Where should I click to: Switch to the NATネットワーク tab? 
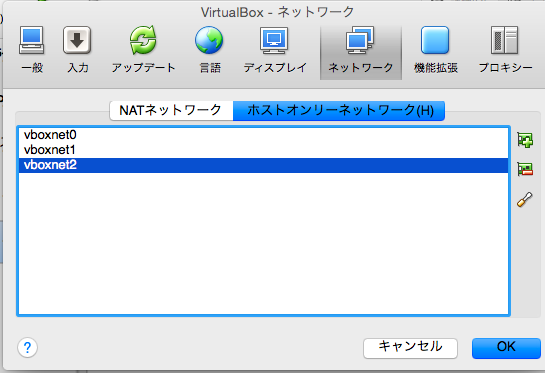pyautogui.click(x=171, y=111)
